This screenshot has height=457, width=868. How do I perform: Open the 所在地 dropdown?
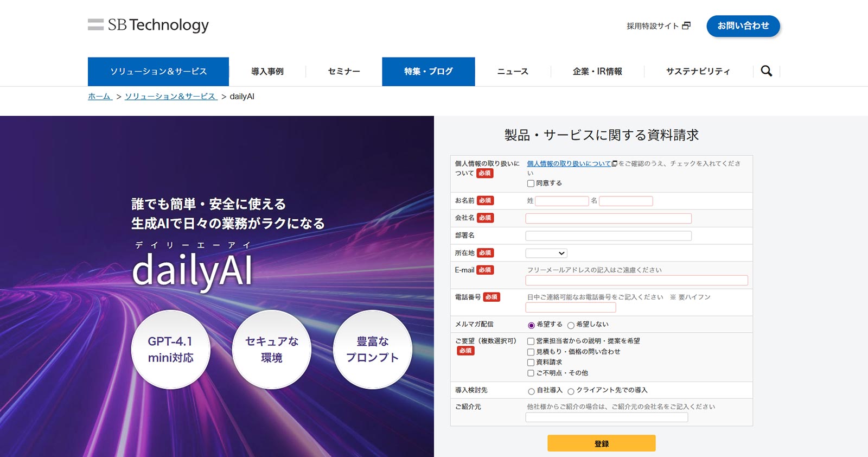pyautogui.click(x=546, y=253)
